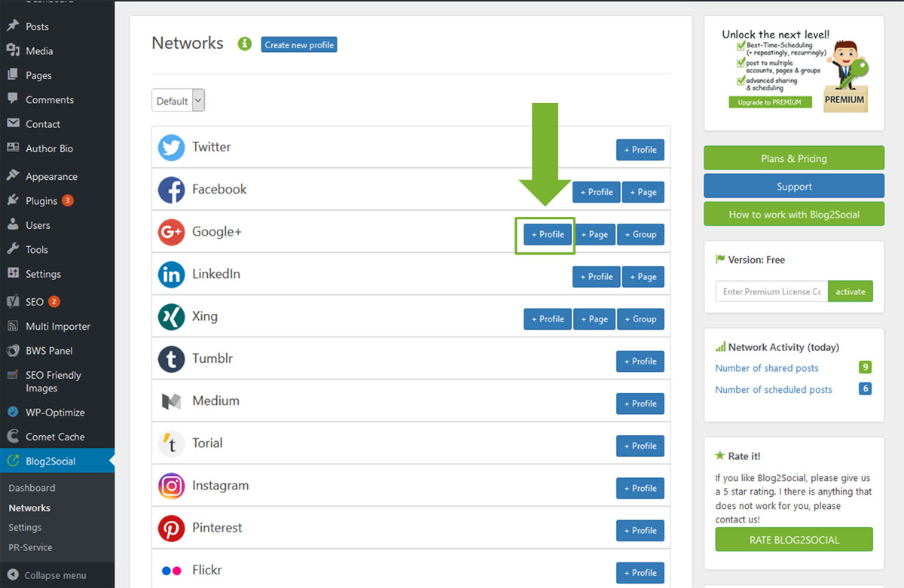Click the RATE BLOG2SOCIAL button
This screenshot has width=904, height=588.
(x=794, y=540)
